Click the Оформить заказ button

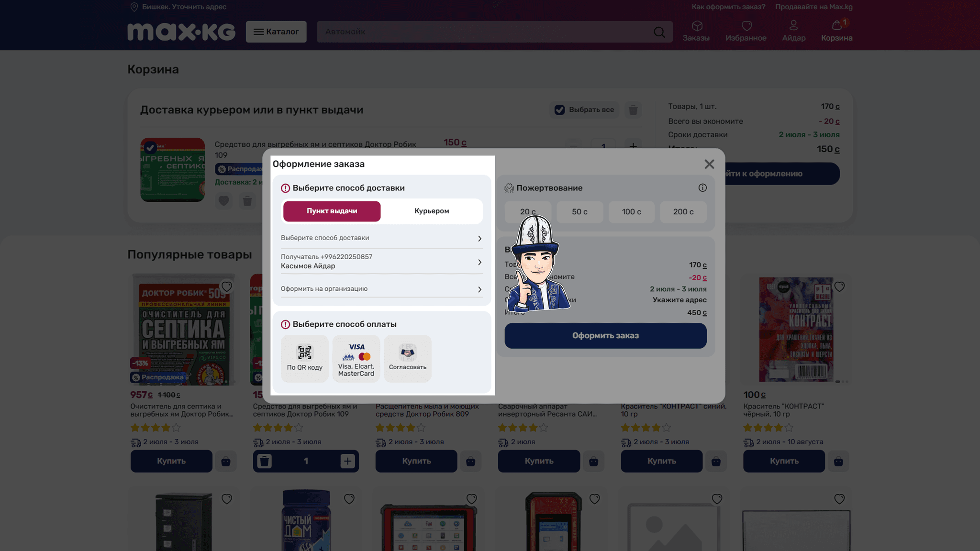tap(605, 336)
